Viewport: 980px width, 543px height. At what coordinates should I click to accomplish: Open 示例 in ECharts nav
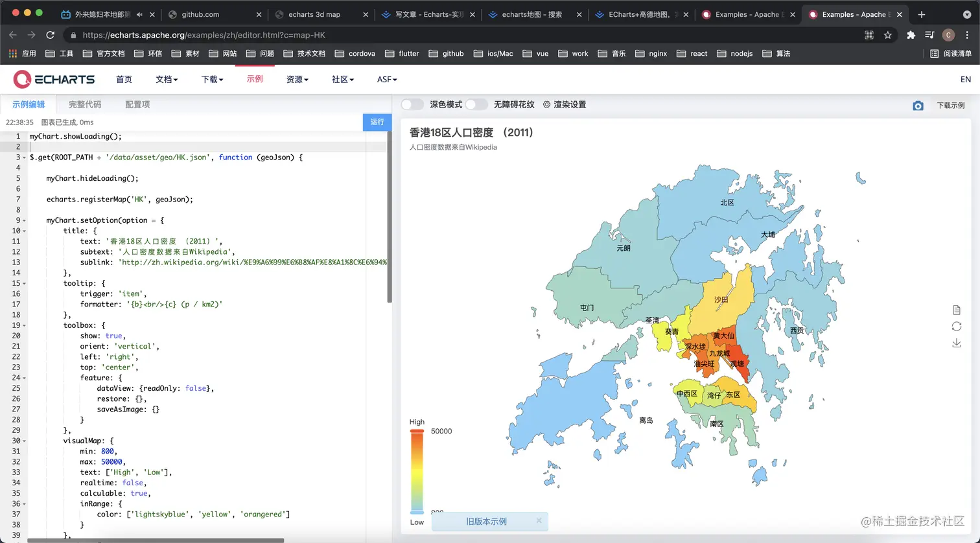[255, 79]
